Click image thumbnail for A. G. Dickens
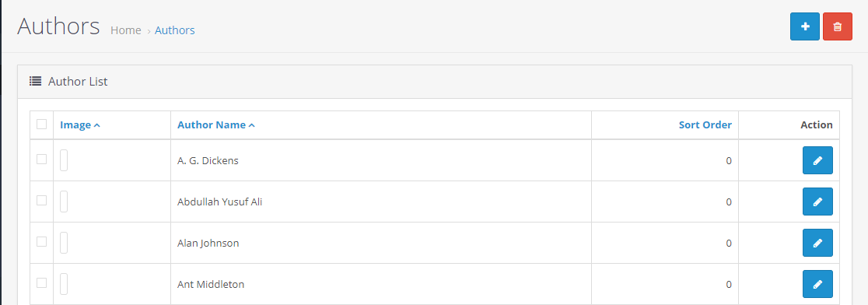This screenshot has height=305, width=868. click(64, 160)
